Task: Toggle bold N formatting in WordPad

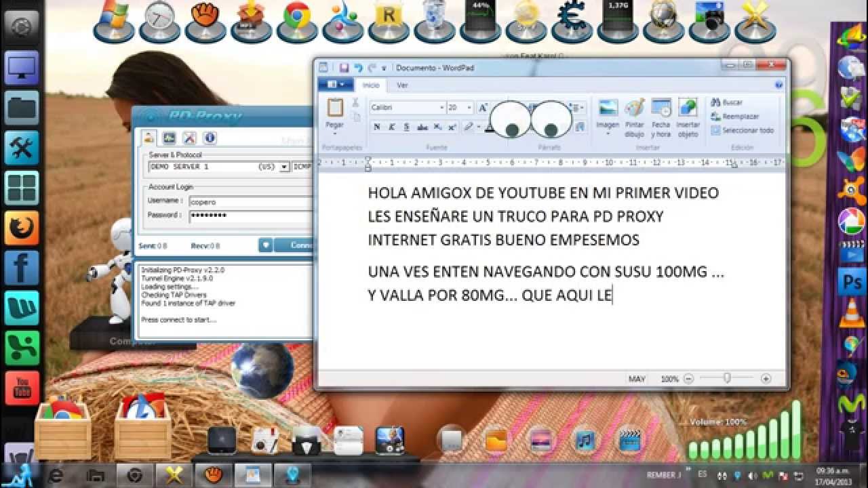Action: point(377,127)
